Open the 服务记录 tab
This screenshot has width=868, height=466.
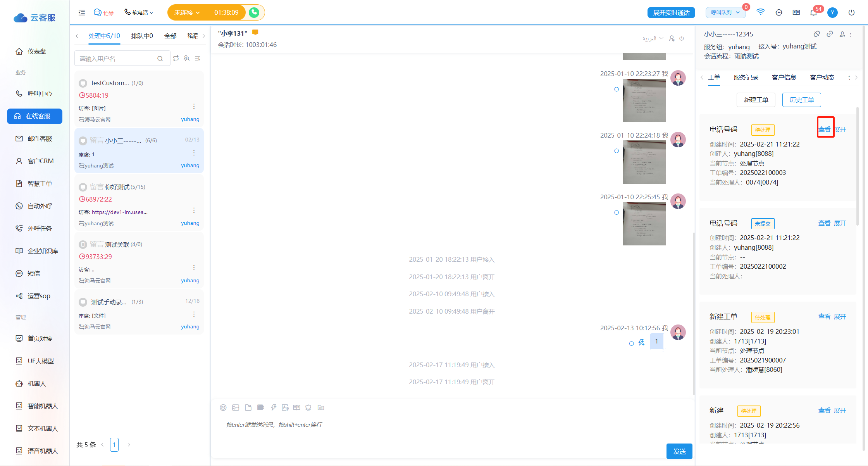click(x=746, y=78)
